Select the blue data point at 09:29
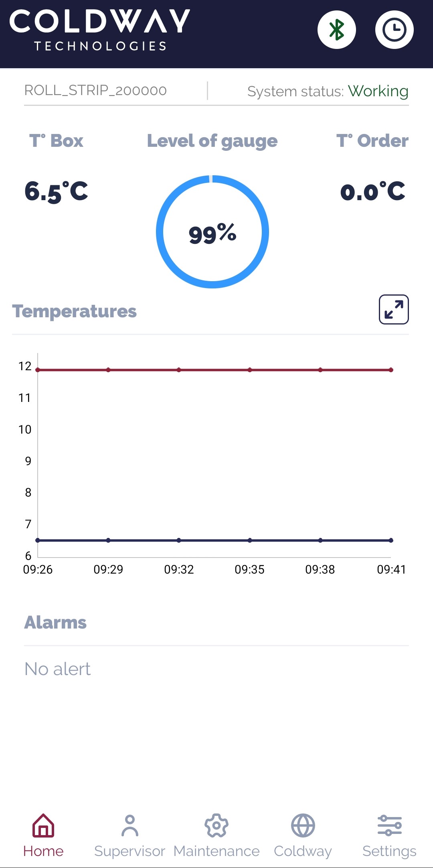This screenshot has height=868, width=433. 108,540
